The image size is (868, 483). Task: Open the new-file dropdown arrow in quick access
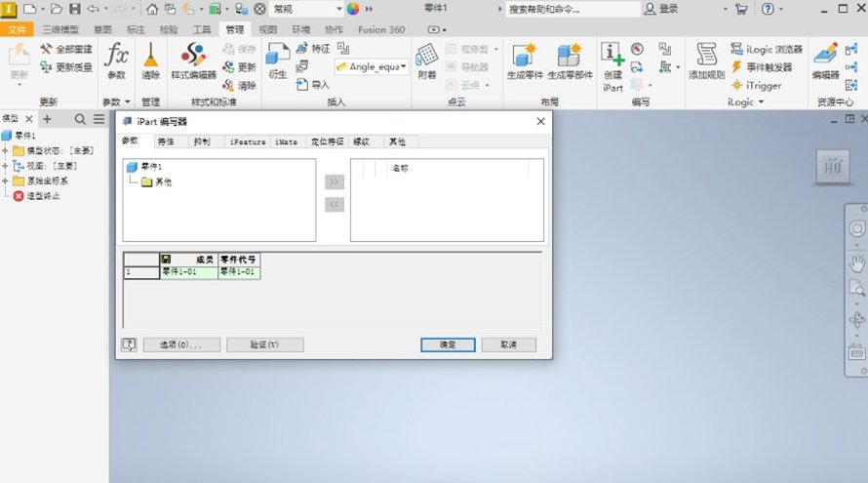pyautogui.click(x=43, y=9)
